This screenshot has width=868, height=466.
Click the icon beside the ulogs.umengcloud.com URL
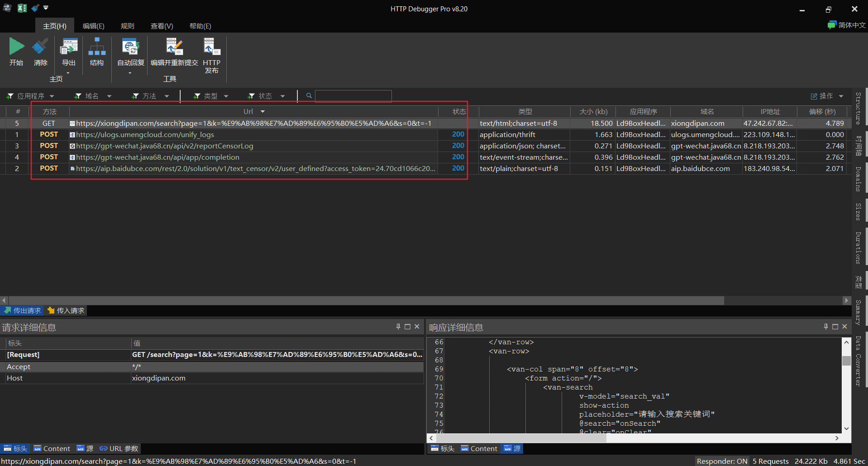click(72, 134)
